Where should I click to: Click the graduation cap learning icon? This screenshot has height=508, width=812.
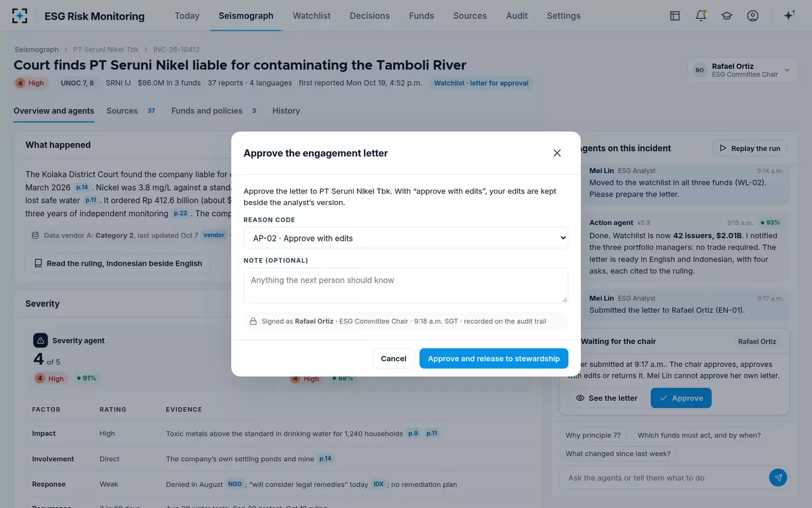point(727,16)
